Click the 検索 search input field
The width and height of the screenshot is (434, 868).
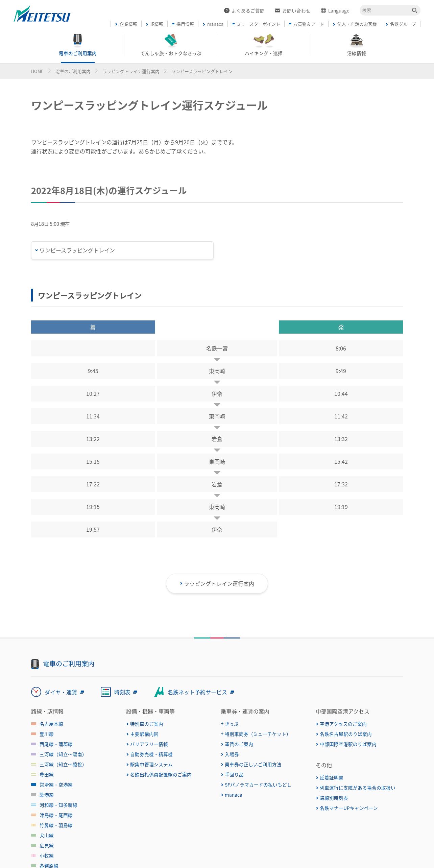(x=385, y=10)
